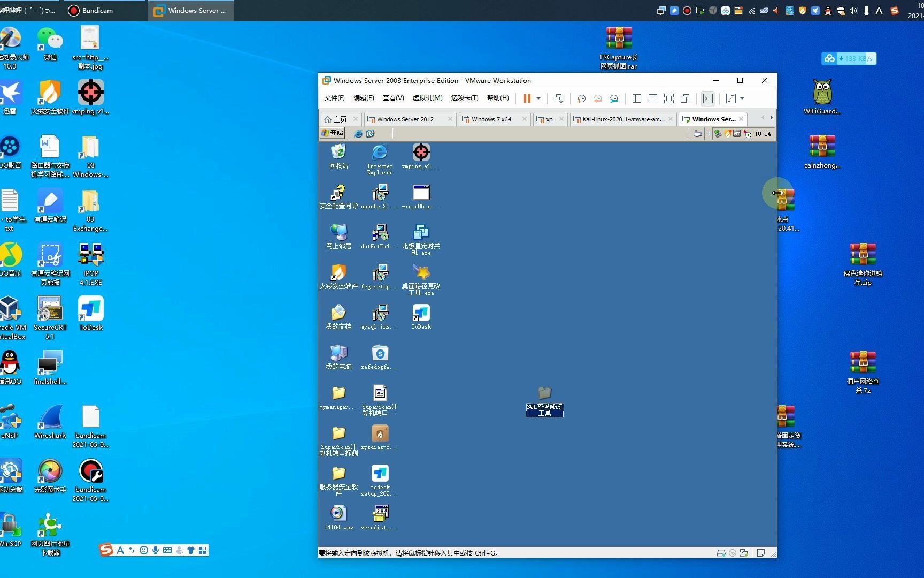Select mymanager folder in guest
924x578 pixels.
pyautogui.click(x=338, y=398)
